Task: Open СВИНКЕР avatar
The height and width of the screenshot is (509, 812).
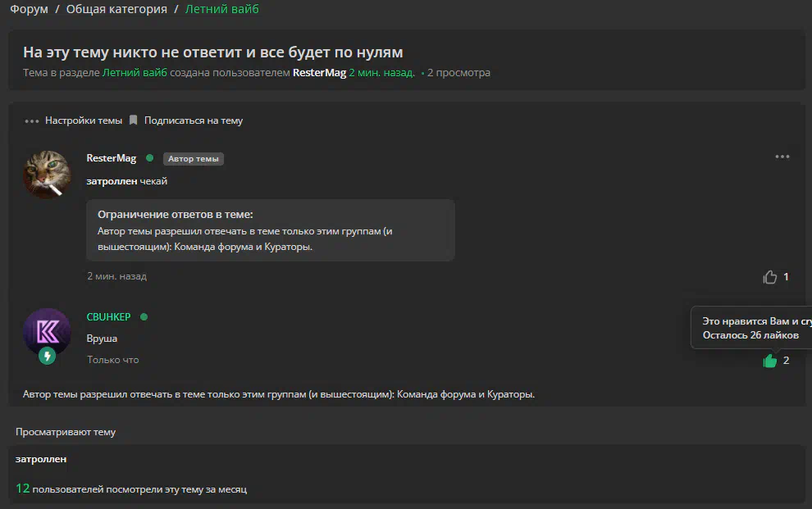Action: (47, 332)
